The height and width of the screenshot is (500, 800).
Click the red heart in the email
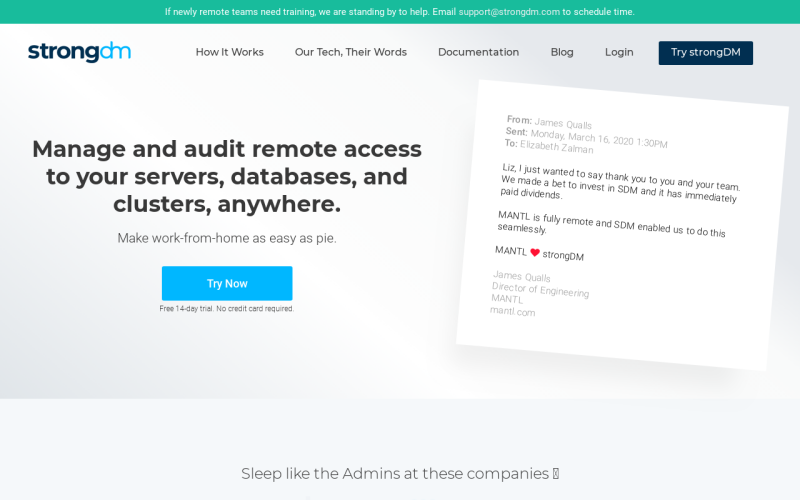tap(535, 253)
